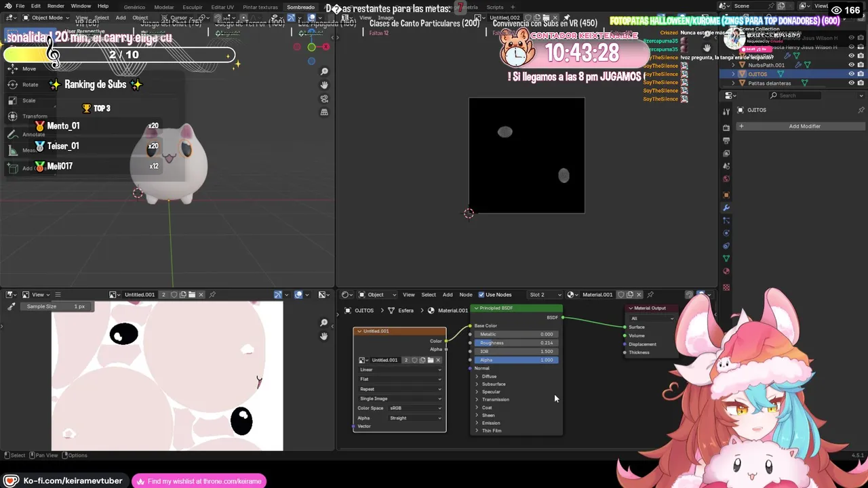Click the image editor zoom magnifier icon
Screen dimensions: 868x488
pyautogui.click(x=324, y=323)
